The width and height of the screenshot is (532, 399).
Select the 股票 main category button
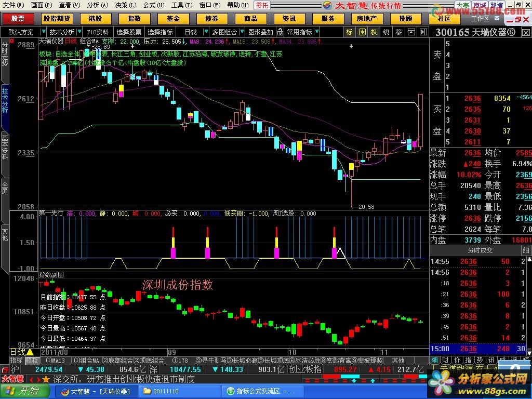[x=18, y=19]
